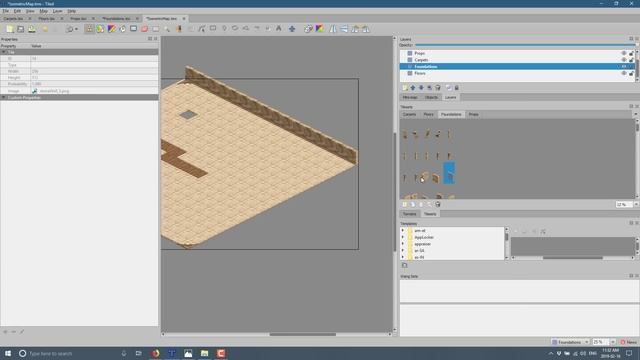Image resolution: width=640 pixels, height=360 pixels.
Task: Remove the selected layer with trash icon
Action: (x=438, y=88)
